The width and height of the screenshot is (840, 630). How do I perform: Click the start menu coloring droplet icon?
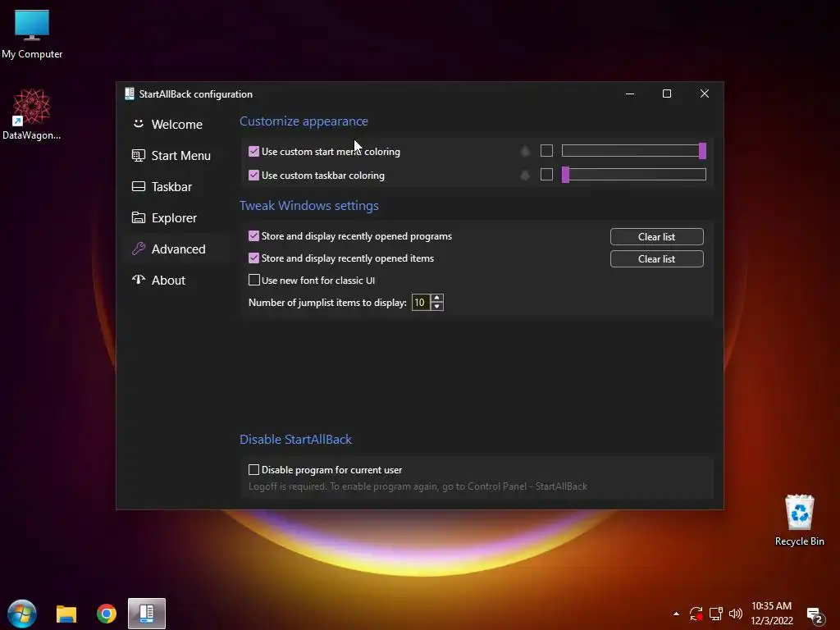pyautogui.click(x=526, y=151)
